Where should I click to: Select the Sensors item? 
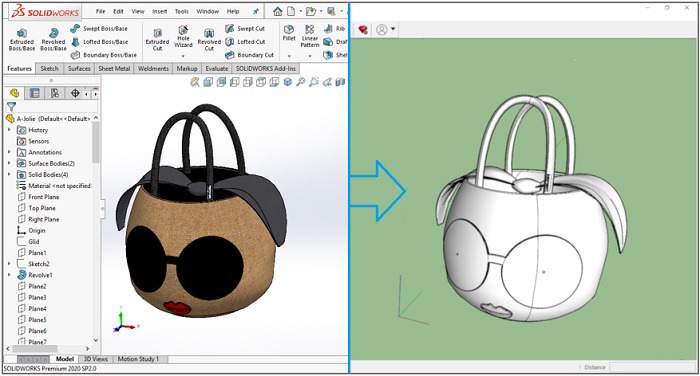pyautogui.click(x=33, y=141)
